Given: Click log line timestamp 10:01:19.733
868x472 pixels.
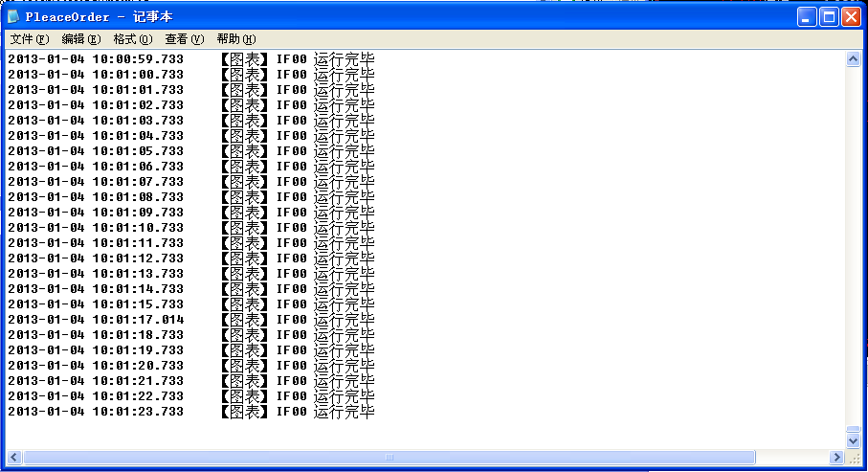Looking at the screenshot, I should 137,350.
